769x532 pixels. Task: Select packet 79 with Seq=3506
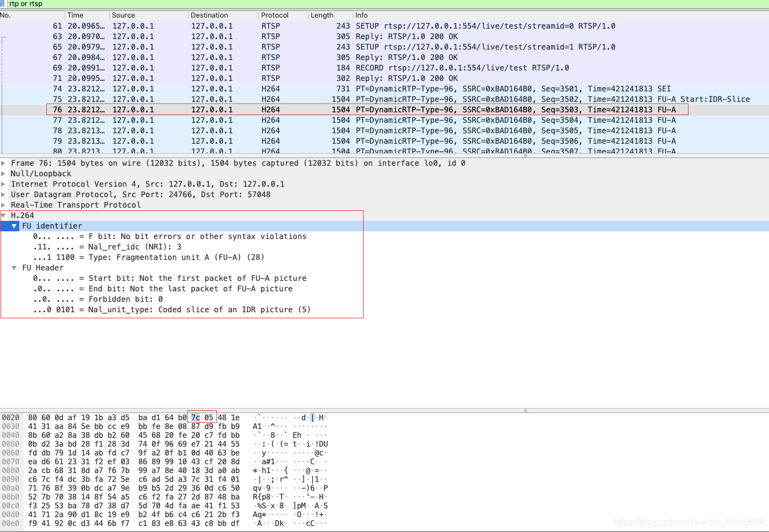tap(384, 141)
